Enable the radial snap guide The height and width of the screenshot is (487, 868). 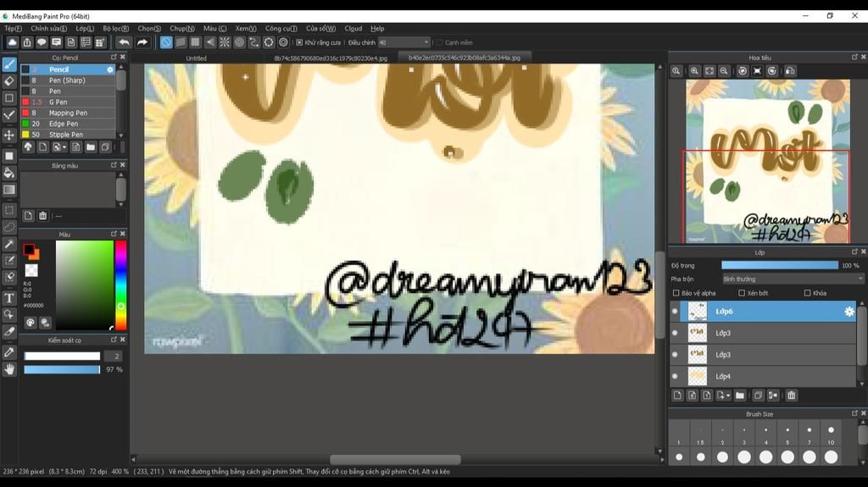[225, 42]
